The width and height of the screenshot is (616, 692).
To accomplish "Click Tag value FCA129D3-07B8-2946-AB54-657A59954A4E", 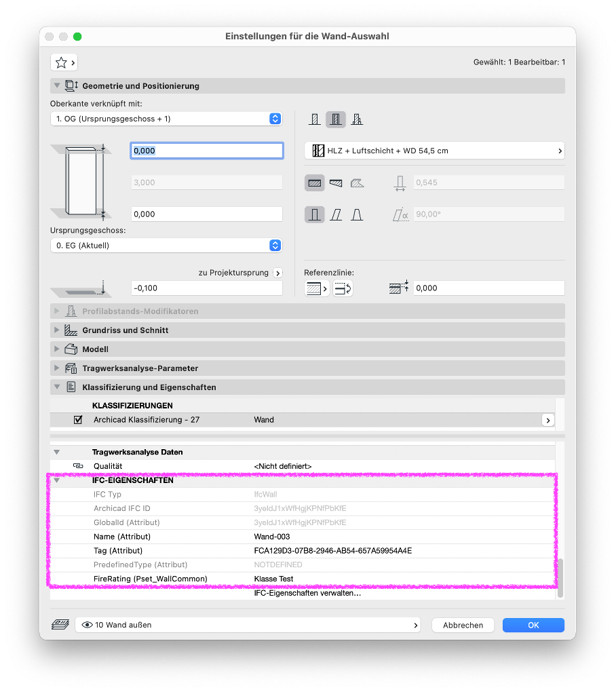I will click(x=332, y=551).
